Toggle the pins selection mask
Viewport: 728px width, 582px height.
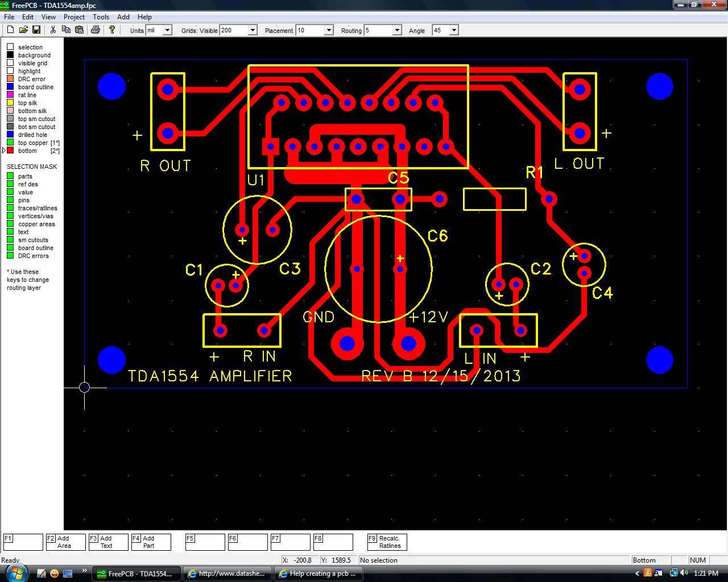click(x=10, y=200)
